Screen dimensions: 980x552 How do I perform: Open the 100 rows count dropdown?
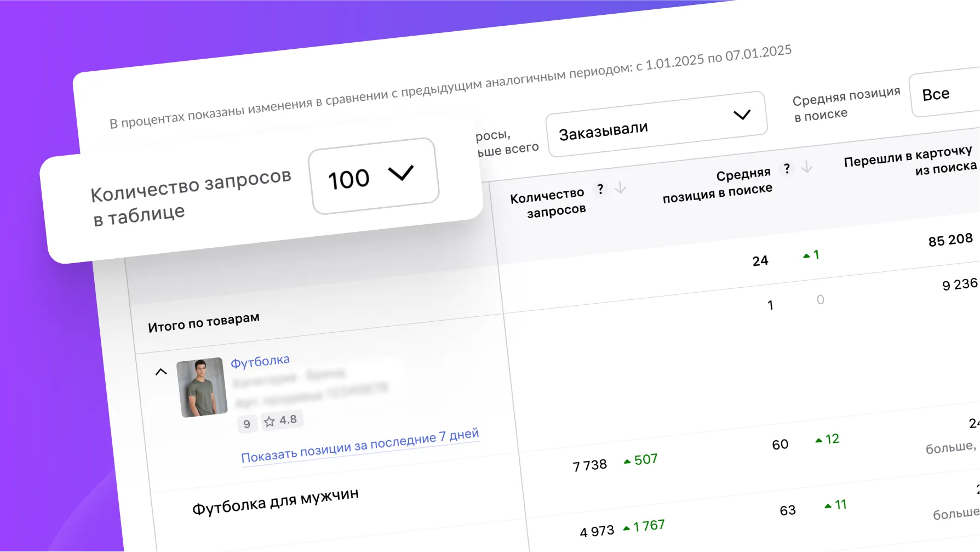[x=374, y=176]
